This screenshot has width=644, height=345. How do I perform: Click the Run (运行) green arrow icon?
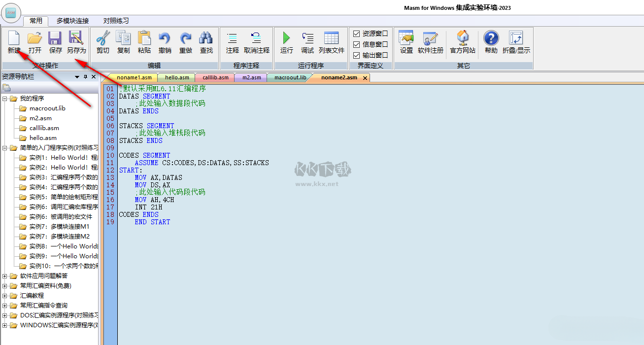(x=286, y=38)
